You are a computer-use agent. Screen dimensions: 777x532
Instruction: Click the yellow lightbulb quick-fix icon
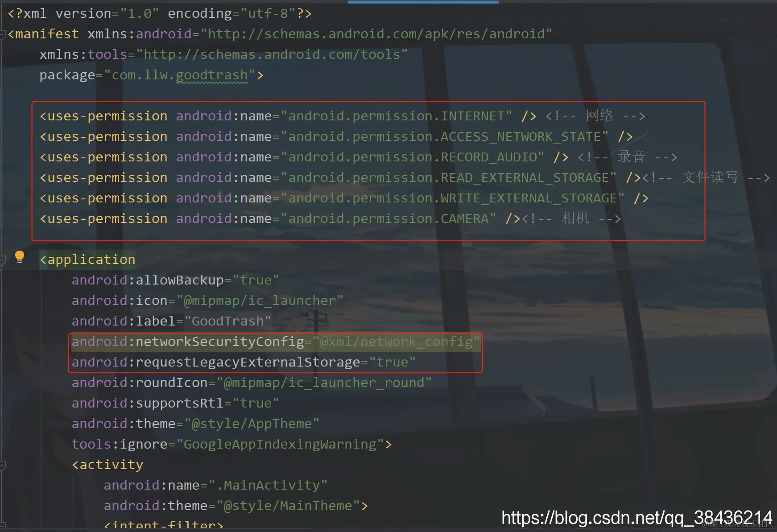coord(20,257)
